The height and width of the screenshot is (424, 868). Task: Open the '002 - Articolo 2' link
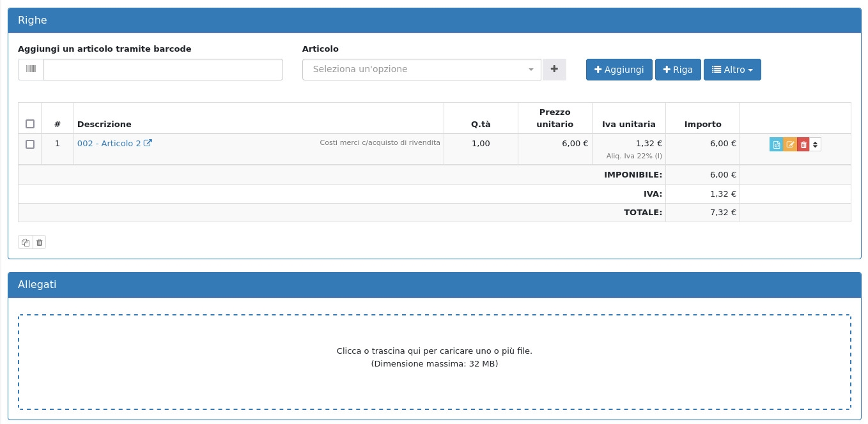pos(109,144)
